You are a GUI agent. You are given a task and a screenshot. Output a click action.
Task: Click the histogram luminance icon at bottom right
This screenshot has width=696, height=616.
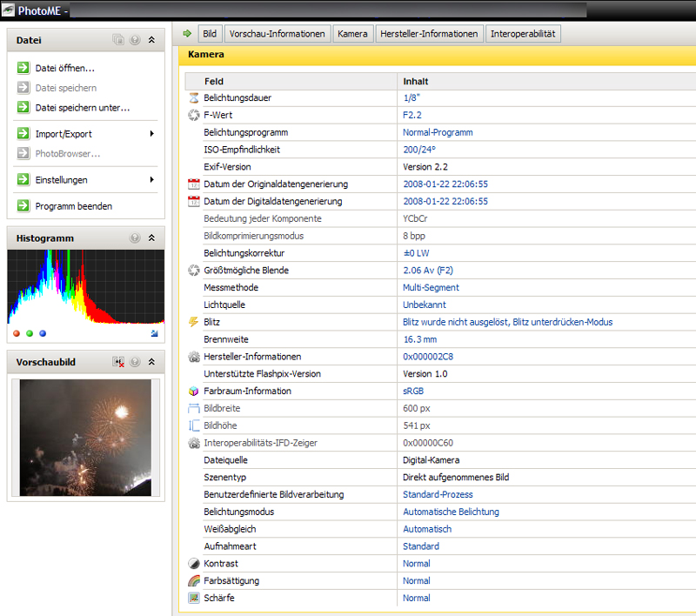point(154,333)
